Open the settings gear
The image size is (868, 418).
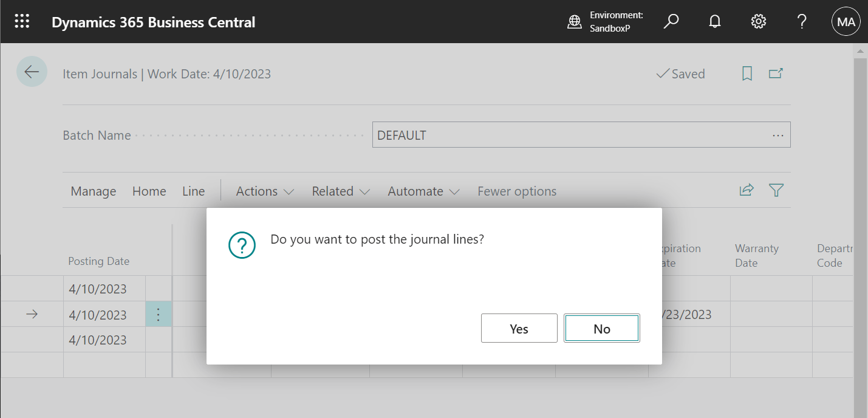pyautogui.click(x=758, y=21)
